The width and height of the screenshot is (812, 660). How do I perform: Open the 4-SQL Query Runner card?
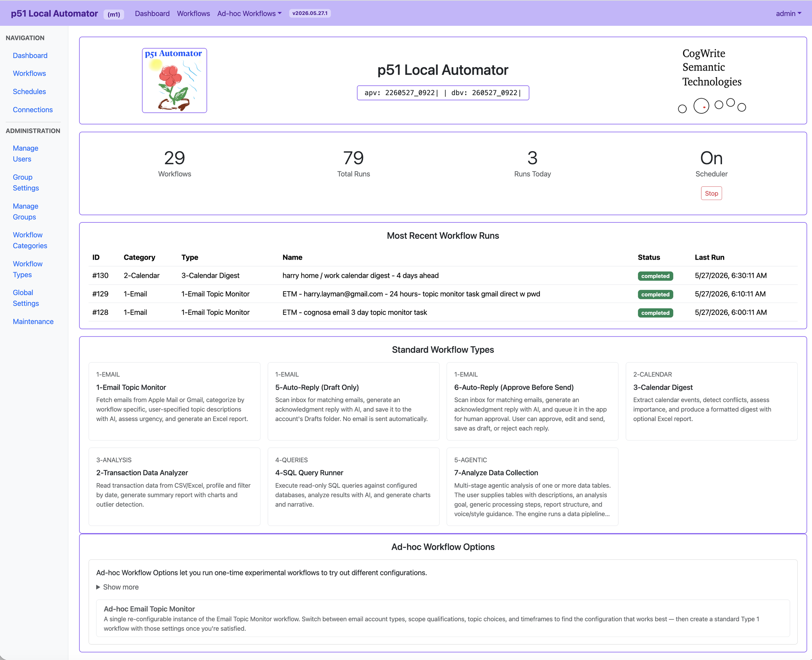(353, 487)
